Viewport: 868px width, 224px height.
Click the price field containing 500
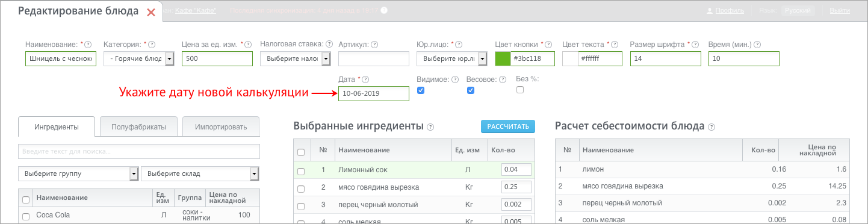217,58
